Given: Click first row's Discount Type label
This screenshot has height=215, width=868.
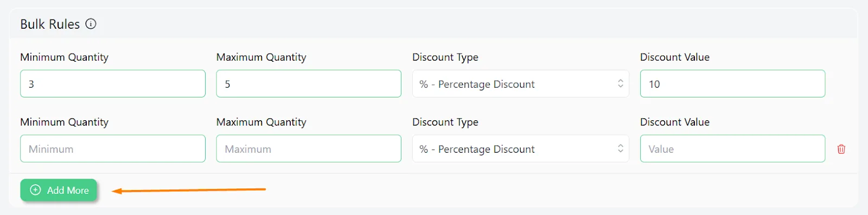Looking at the screenshot, I should pos(445,57).
